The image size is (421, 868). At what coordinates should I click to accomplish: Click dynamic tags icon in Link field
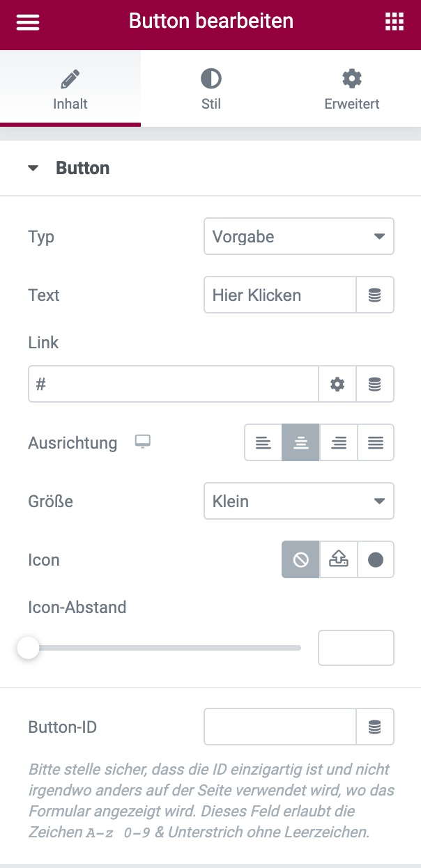tap(375, 384)
